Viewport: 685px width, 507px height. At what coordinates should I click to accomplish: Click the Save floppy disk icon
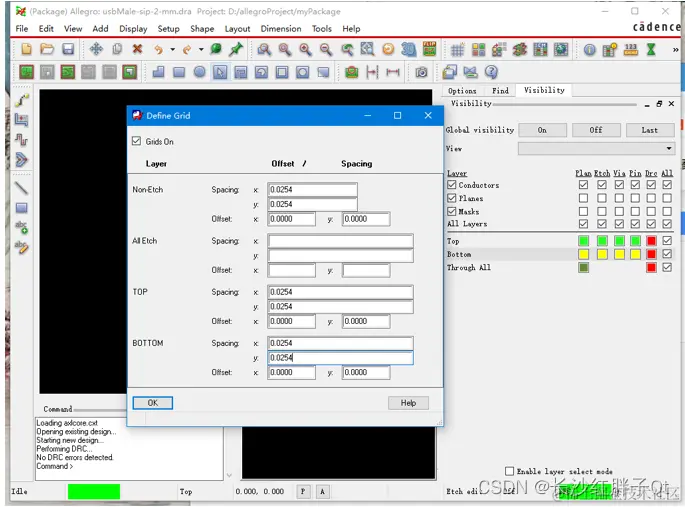(x=68, y=49)
